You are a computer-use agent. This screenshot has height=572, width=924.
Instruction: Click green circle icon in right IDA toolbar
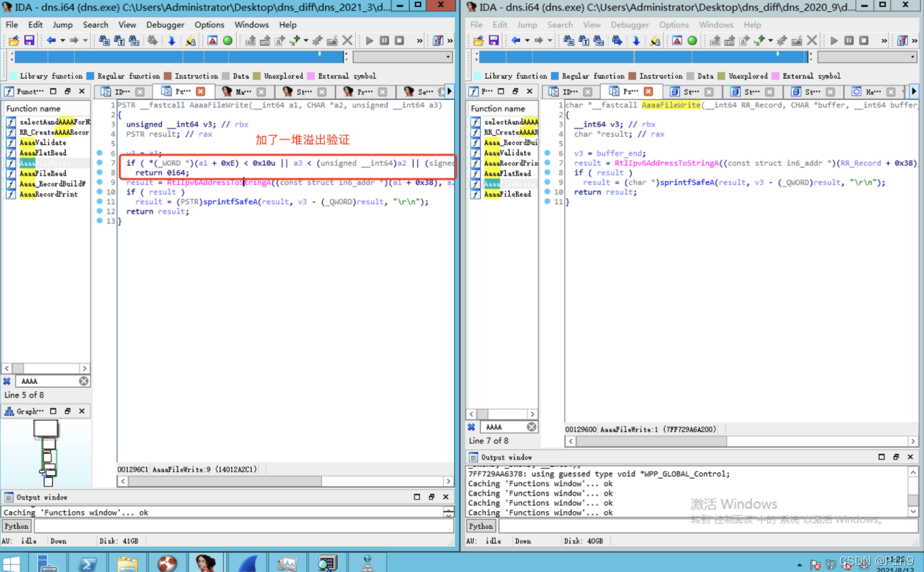coord(693,40)
